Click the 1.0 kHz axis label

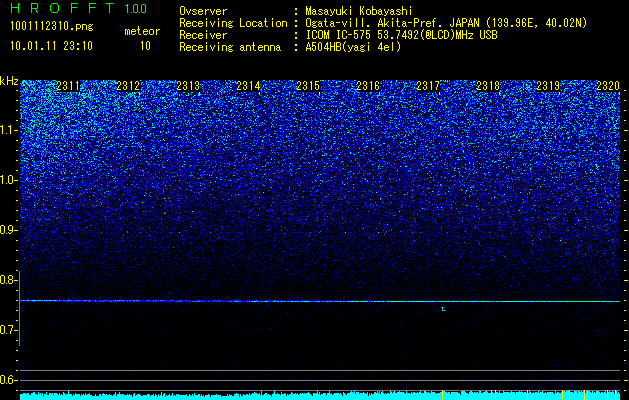coord(8,180)
